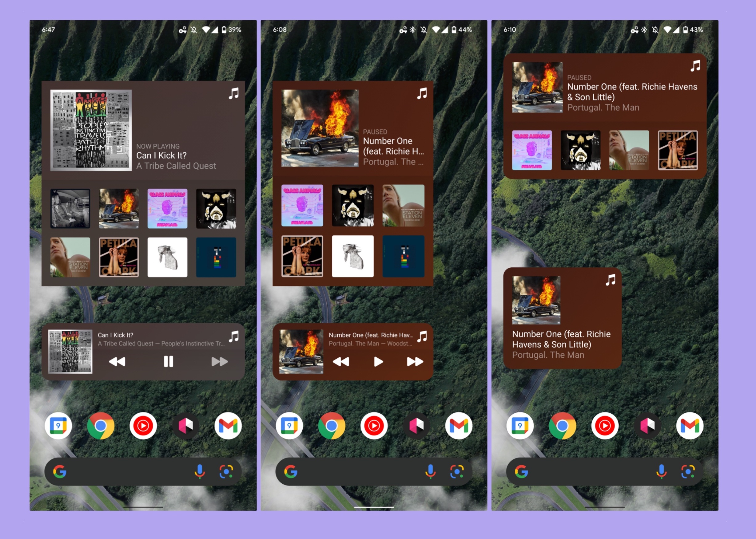
Task: Open YouTube Music on the left phone dock
Action: [143, 426]
